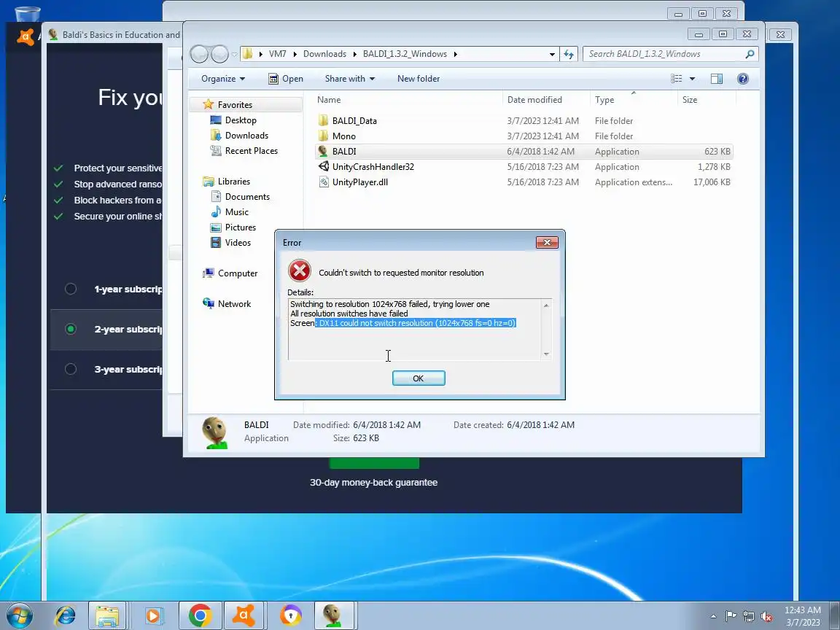Select Computer in the navigation pane

[237, 273]
